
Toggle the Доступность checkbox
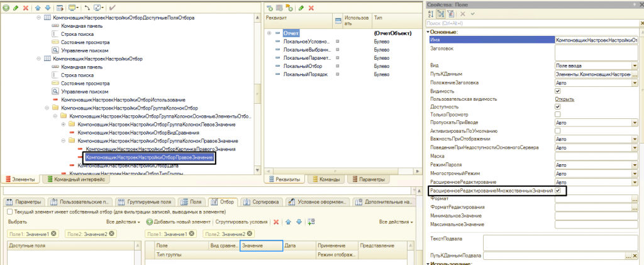click(557, 106)
